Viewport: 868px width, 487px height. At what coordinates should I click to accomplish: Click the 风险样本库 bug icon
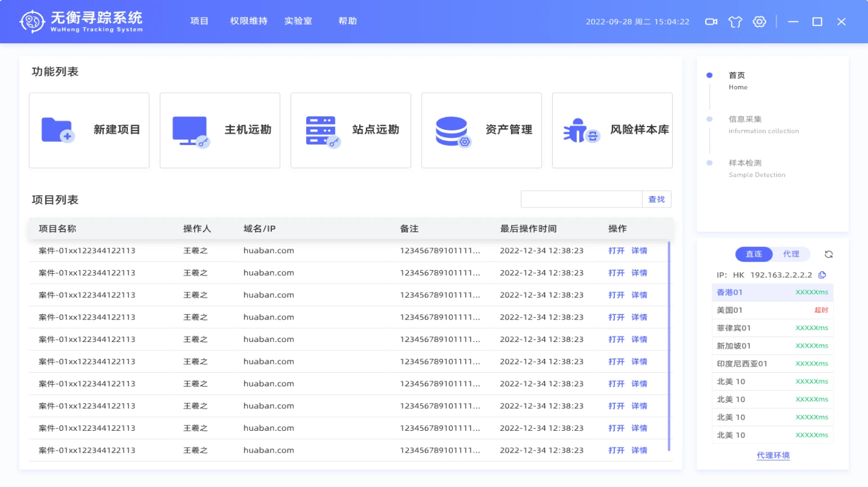(x=581, y=130)
